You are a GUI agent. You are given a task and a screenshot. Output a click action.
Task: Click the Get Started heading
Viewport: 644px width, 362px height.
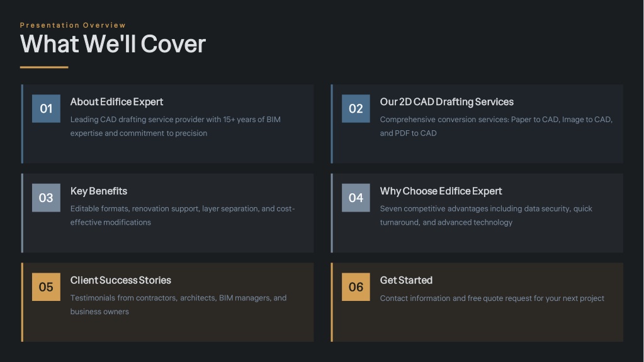click(406, 281)
